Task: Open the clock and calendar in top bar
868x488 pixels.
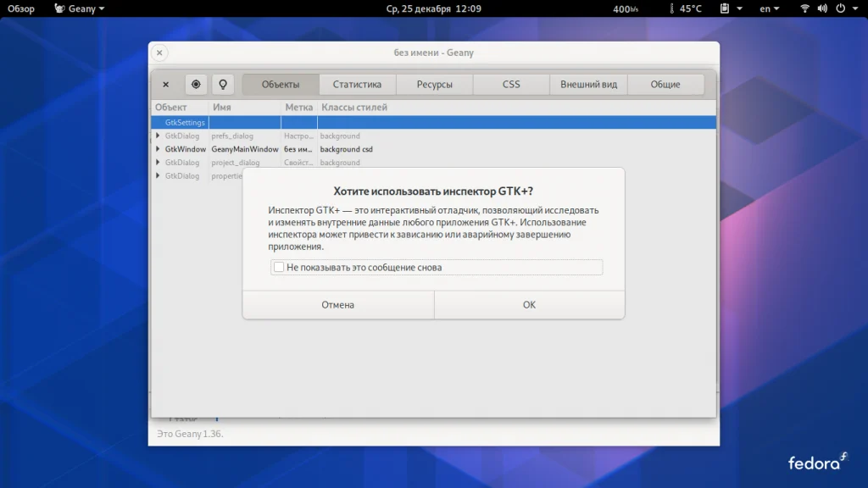Action: 433,8
